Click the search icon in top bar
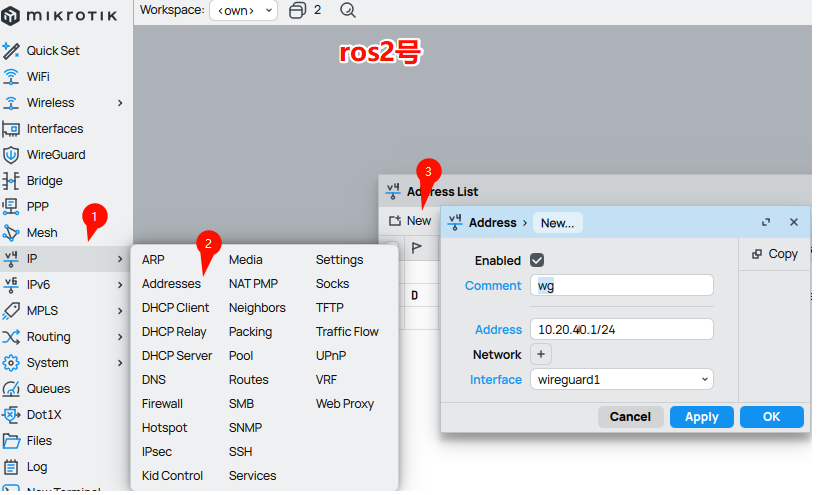This screenshot has width=822, height=495. tap(347, 10)
